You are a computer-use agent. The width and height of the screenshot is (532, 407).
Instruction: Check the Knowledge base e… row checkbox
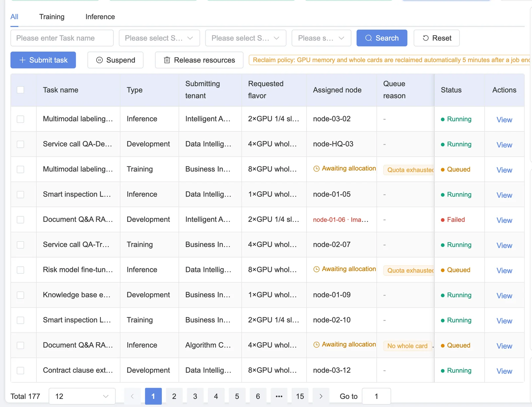pos(21,295)
